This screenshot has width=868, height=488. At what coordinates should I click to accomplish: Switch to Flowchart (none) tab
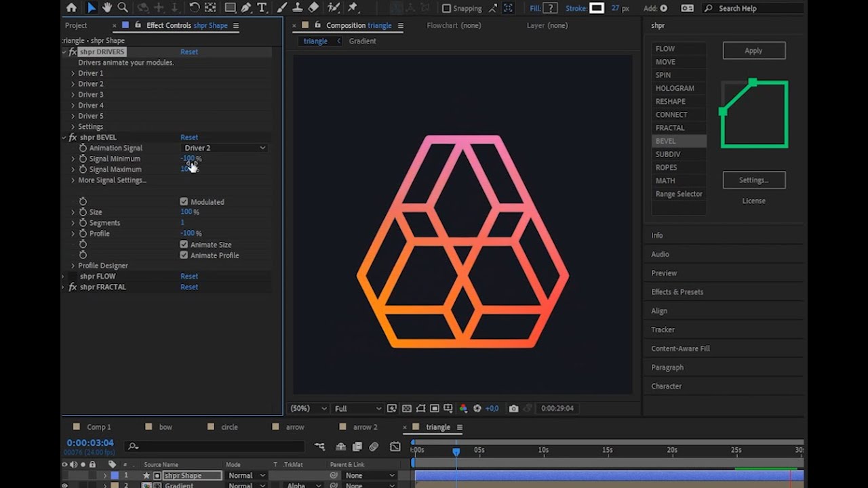pos(454,26)
